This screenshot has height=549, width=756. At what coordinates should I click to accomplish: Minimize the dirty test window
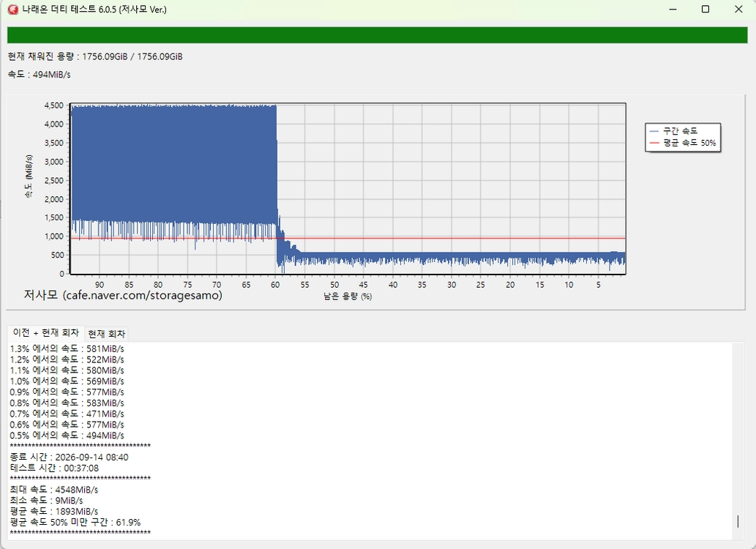(673, 10)
